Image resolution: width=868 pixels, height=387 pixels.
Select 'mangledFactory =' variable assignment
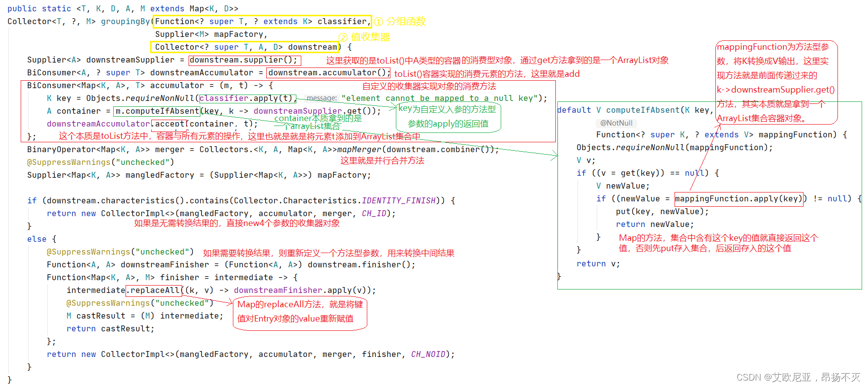(x=165, y=175)
